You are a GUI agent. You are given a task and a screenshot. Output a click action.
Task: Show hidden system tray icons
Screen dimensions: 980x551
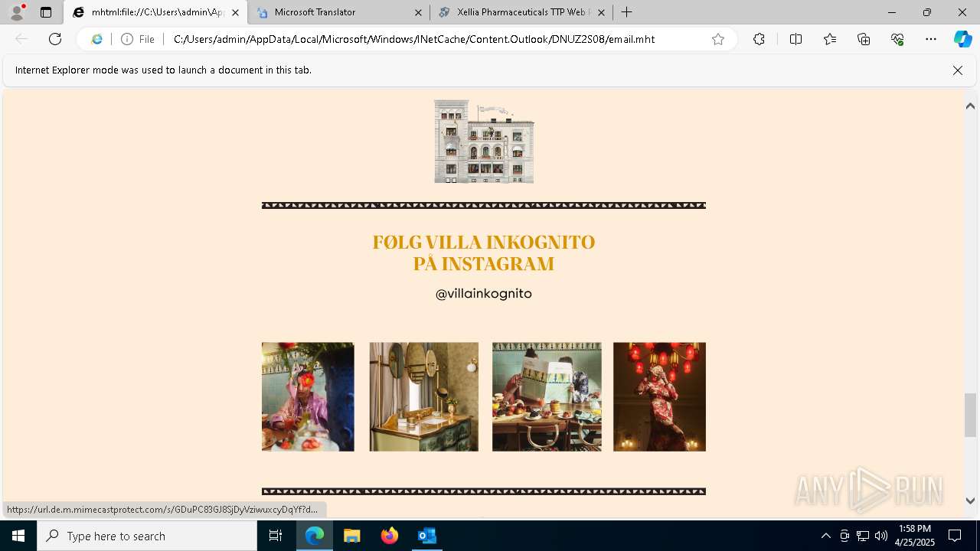(825, 536)
